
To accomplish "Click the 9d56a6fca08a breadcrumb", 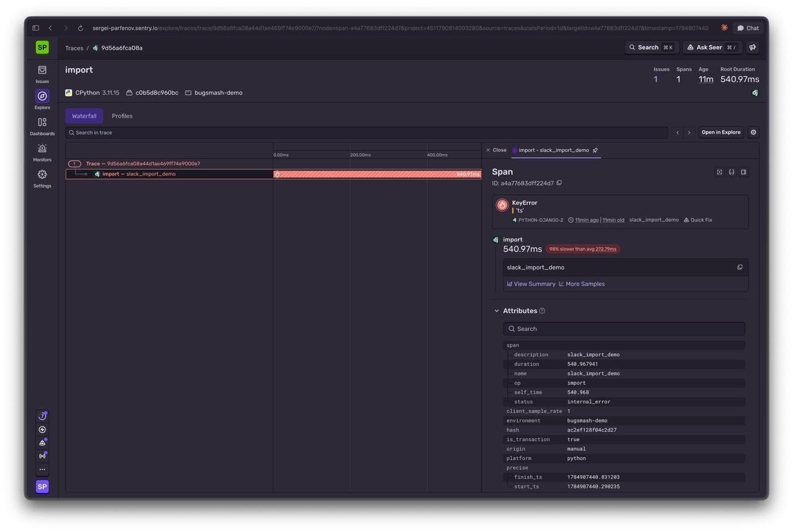I will (121, 48).
